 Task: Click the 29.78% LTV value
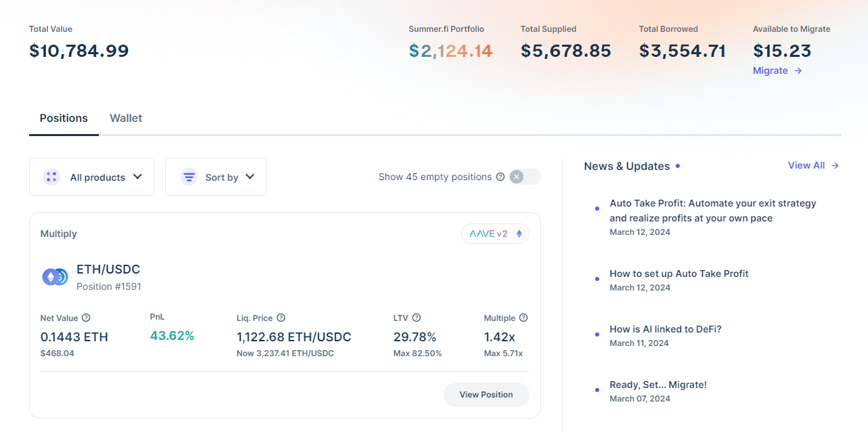point(415,337)
